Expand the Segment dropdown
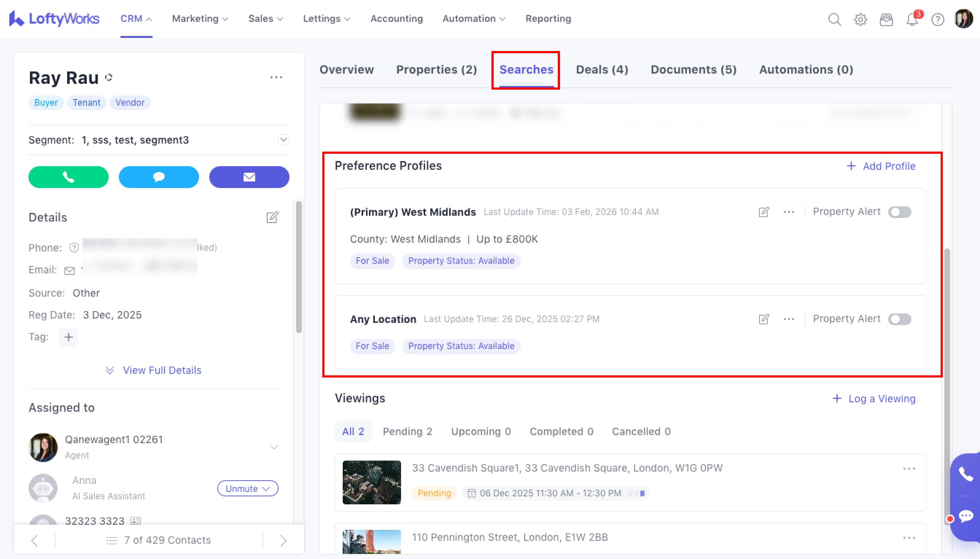This screenshot has height=559, width=980. tap(283, 140)
